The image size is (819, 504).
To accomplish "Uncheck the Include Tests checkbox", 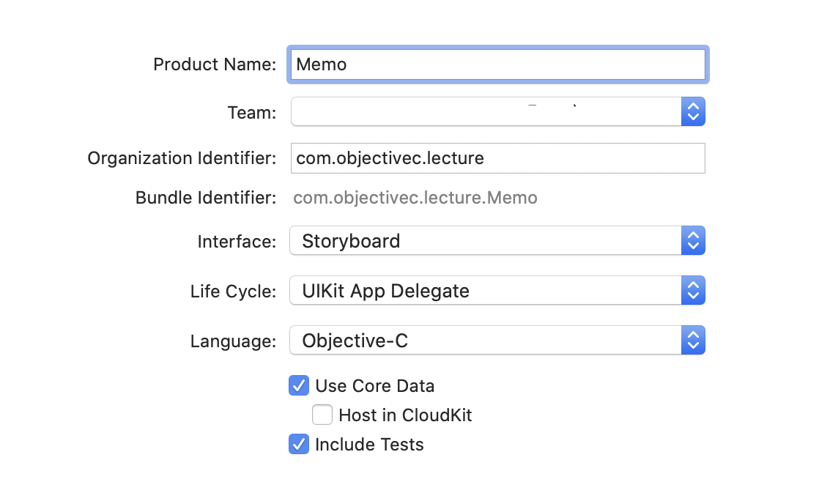I will [299, 444].
